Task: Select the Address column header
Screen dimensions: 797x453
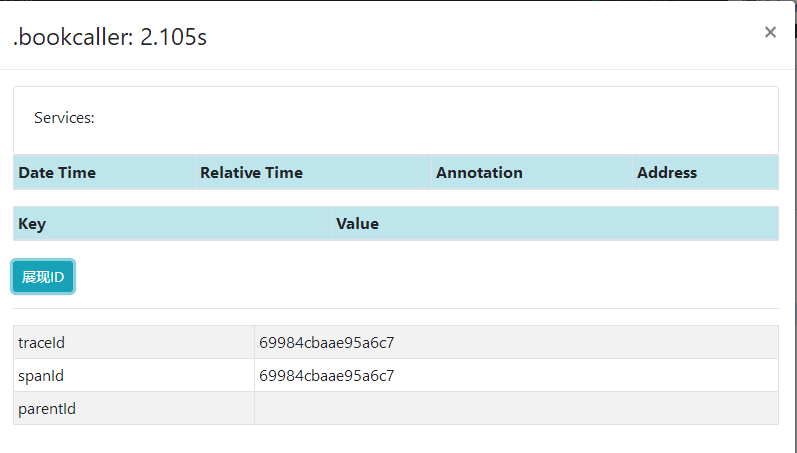Action: click(666, 172)
